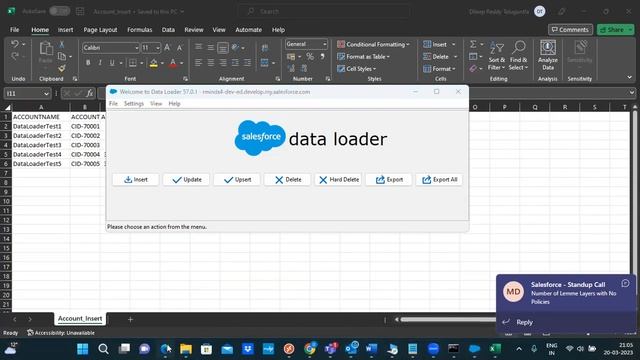Switch to Excel Page Layout tab
This screenshot has height=360, width=640.
tap(100, 30)
